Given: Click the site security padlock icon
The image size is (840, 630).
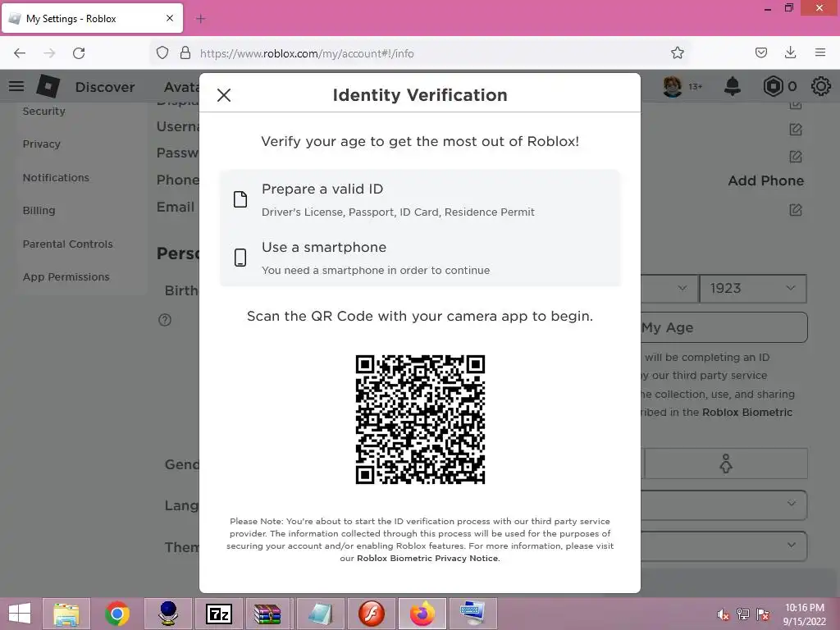Looking at the screenshot, I should [x=185, y=53].
